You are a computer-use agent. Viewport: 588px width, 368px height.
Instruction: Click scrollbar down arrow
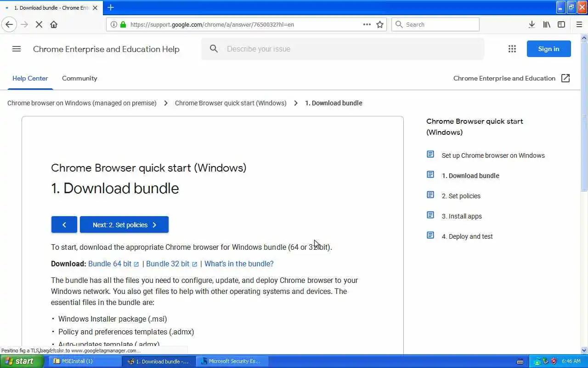tap(584, 350)
